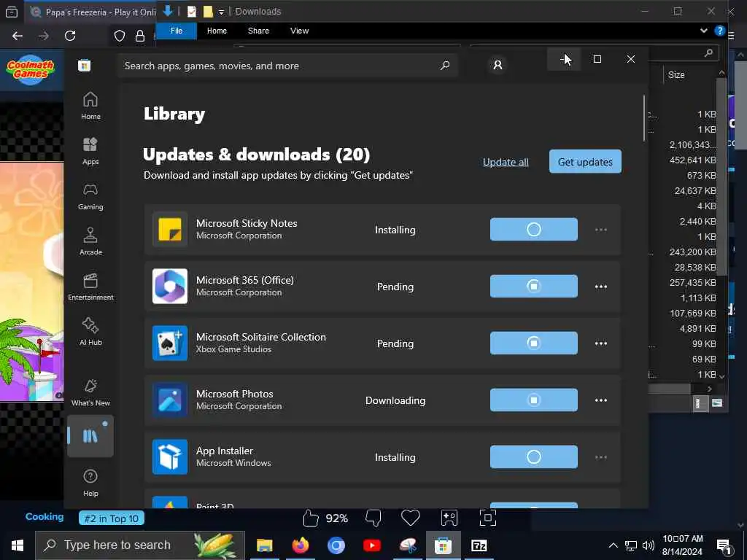Screen dimensions: 747x560
Task: Stop the Solitaire Collection pending update
Action: [x=533, y=343]
